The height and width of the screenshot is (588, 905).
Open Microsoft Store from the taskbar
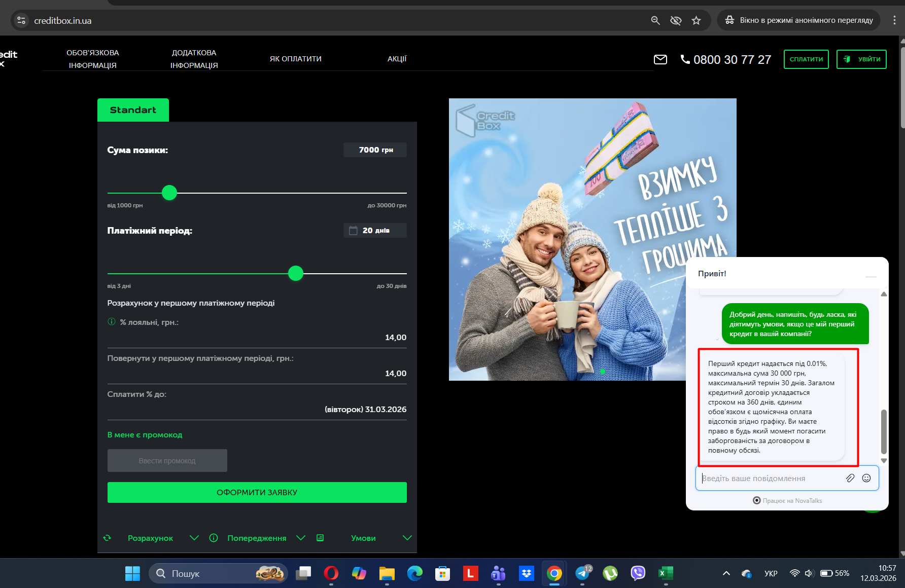[x=443, y=573]
